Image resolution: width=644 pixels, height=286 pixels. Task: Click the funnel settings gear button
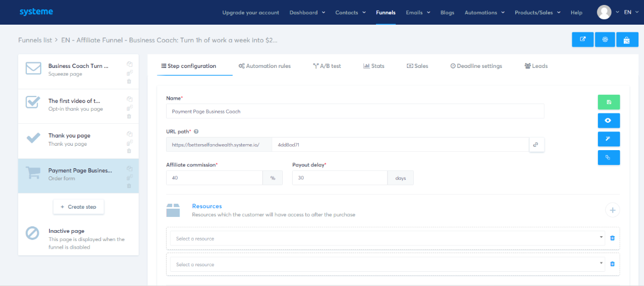coord(605,39)
